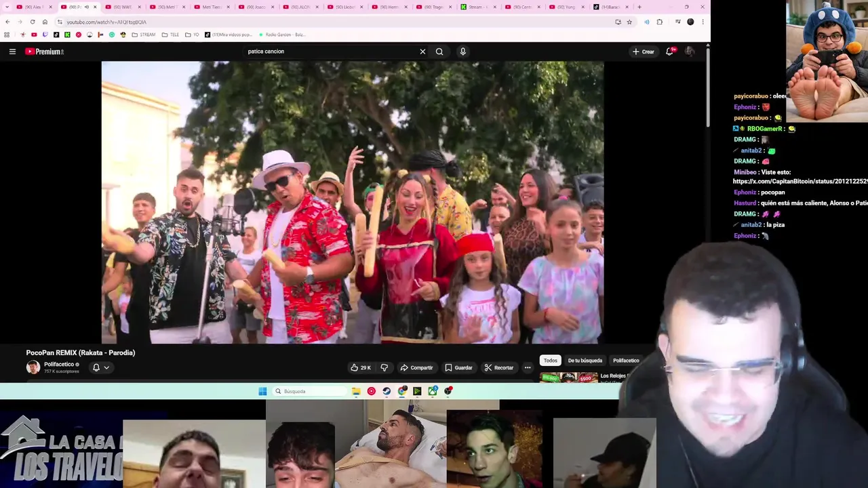Open YouTube notifications bell in header
The image size is (868, 488).
670,52
